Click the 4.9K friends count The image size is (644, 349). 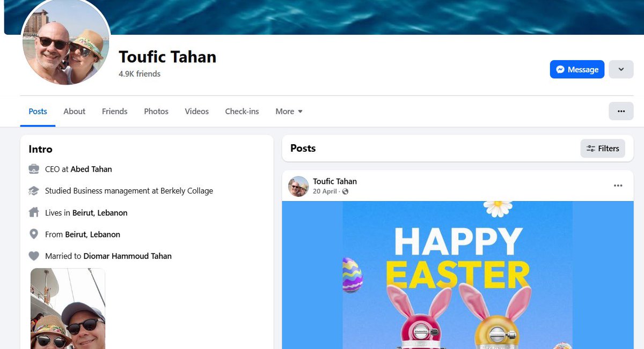click(x=140, y=74)
